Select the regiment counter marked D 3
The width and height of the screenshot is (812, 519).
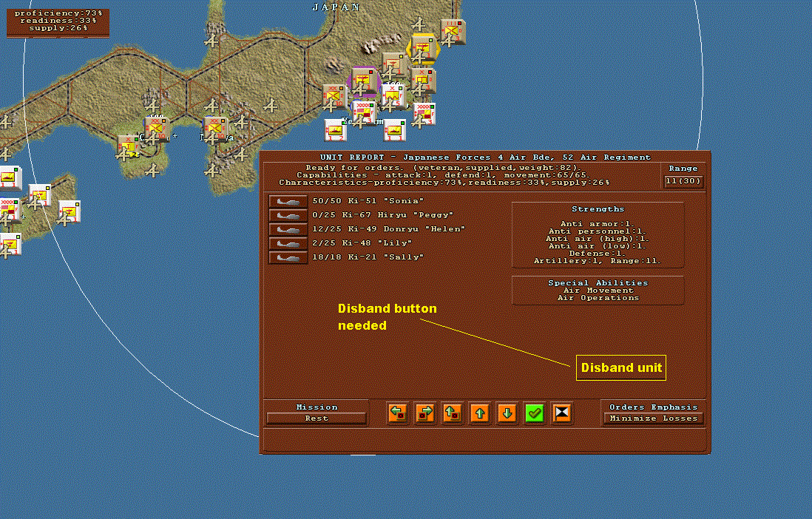click(x=453, y=32)
